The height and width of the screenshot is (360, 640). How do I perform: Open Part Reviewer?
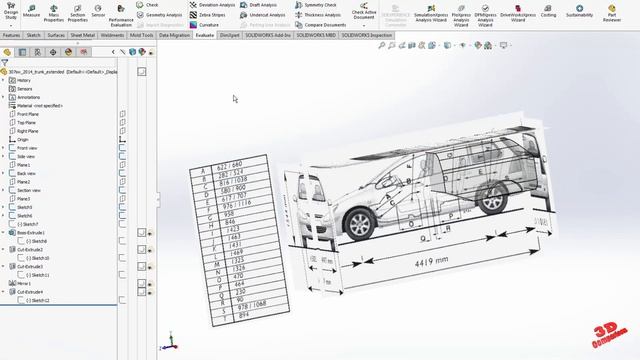612,13
